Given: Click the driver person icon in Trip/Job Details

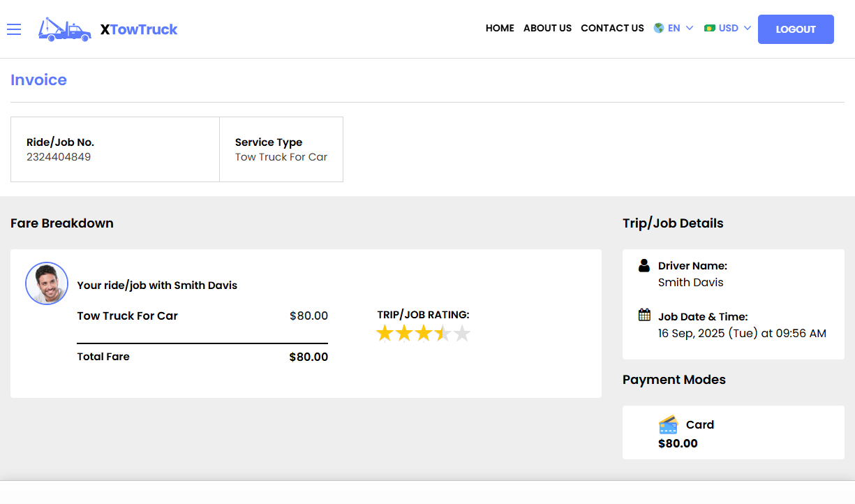Looking at the screenshot, I should pos(643,265).
